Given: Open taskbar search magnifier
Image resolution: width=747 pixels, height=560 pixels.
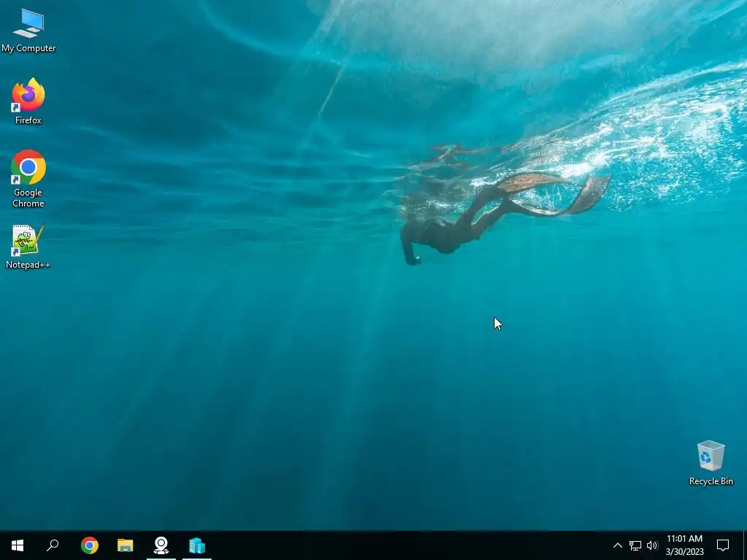Looking at the screenshot, I should tap(53, 545).
